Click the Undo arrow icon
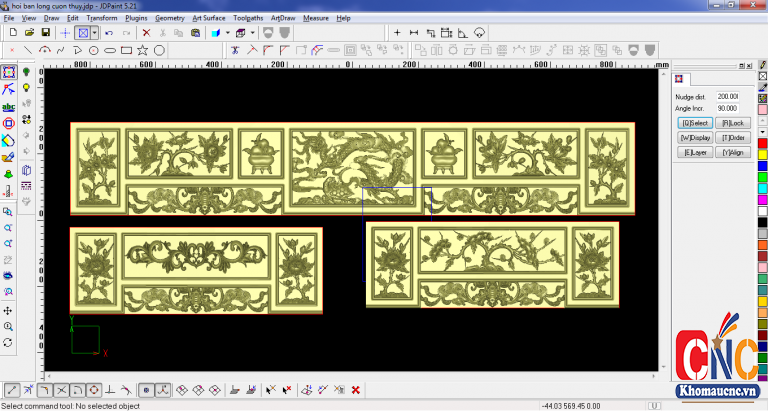The width and height of the screenshot is (768, 411). click(109, 33)
